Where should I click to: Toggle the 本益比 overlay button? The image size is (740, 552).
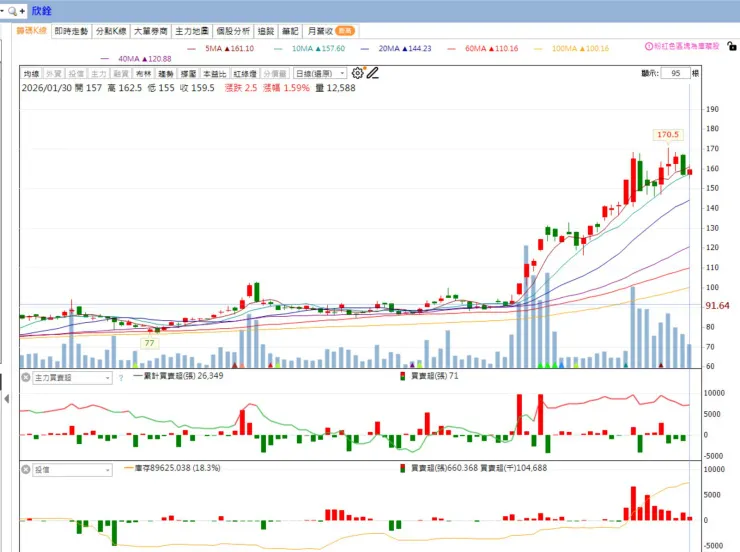pyautogui.click(x=215, y=74)
